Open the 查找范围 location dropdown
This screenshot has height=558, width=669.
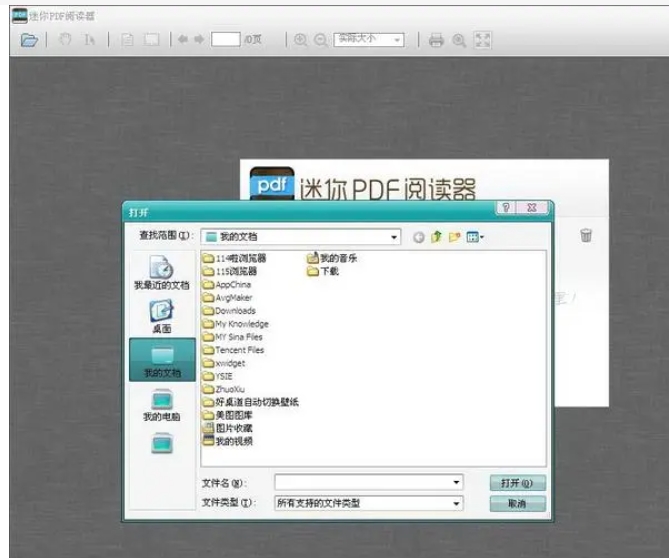tap(300, 237)
